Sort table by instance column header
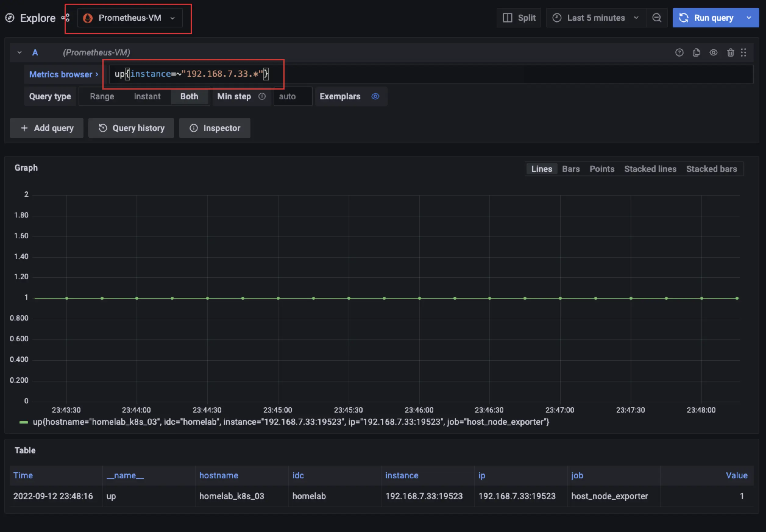Image resolution: width=766 pixels, height=532 pixels. pyautogui.click(x=402, y=475)
